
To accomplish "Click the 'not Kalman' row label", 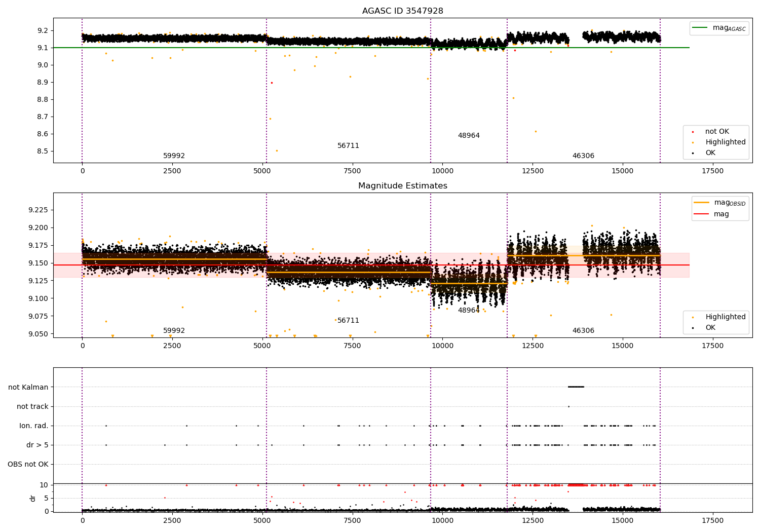I will coord(28,388).
